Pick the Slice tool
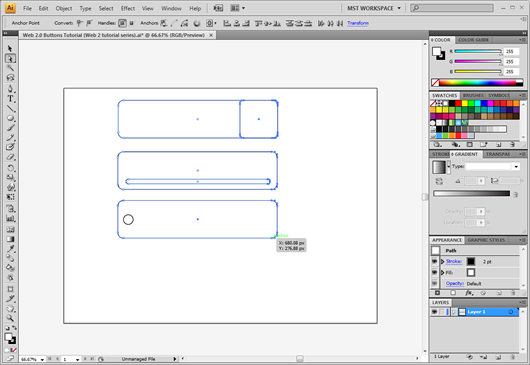The height and width of the screenshot is (365, 530). coord(10,299)
